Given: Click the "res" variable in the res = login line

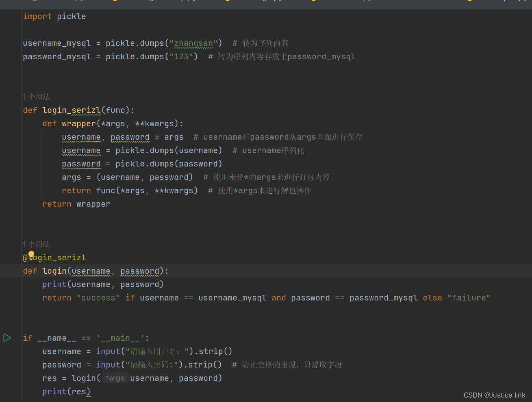Looking at the screenshot, I should [50, 378].
